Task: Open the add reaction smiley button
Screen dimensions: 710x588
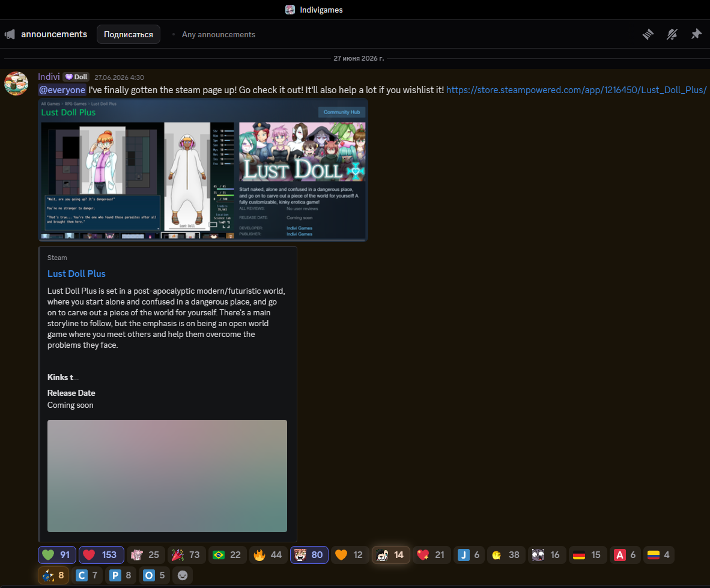Action: tap(183, 575)
